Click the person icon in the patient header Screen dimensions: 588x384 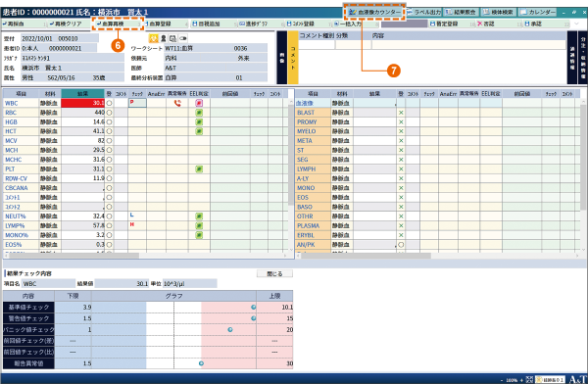click(x=164, y=38)
